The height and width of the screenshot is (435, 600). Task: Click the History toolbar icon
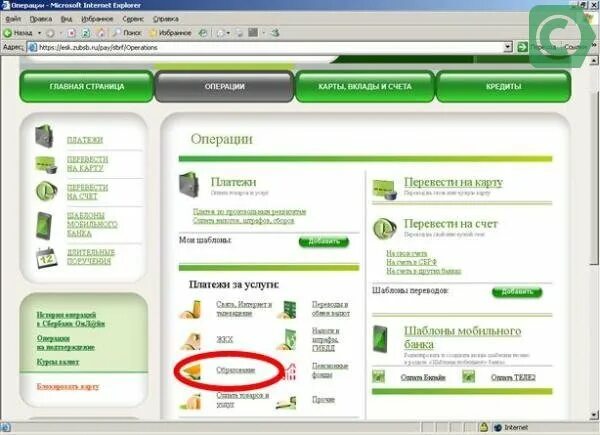pyautogui.click(x=203, y=33)
